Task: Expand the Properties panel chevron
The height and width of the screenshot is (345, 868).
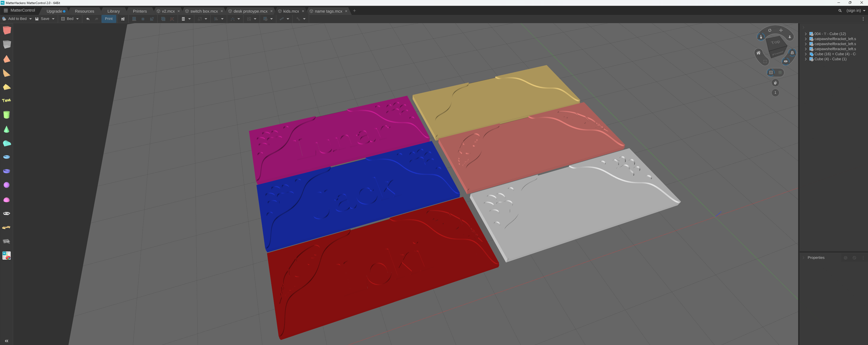Action: pyautogui.click(x=804, y=258)
